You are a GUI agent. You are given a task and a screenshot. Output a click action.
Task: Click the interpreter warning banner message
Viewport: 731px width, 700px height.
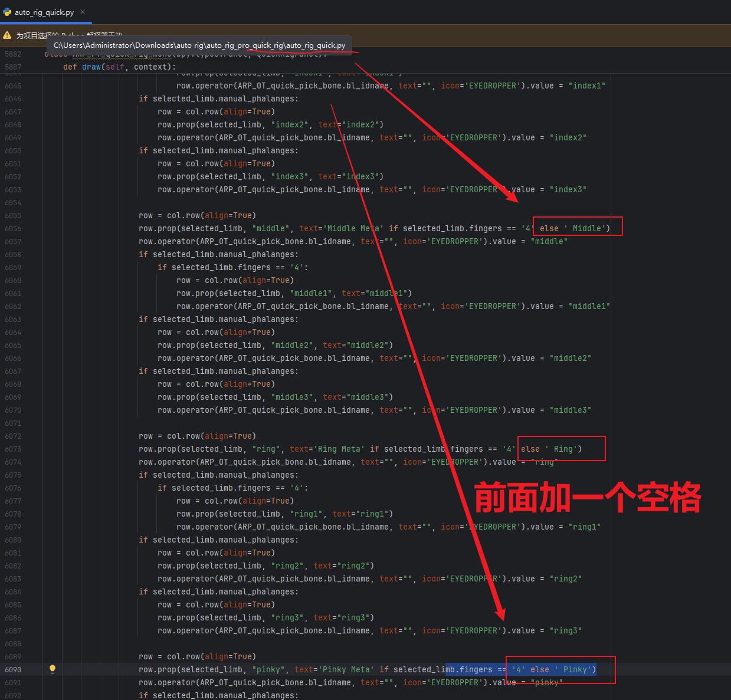coord(69,35)
